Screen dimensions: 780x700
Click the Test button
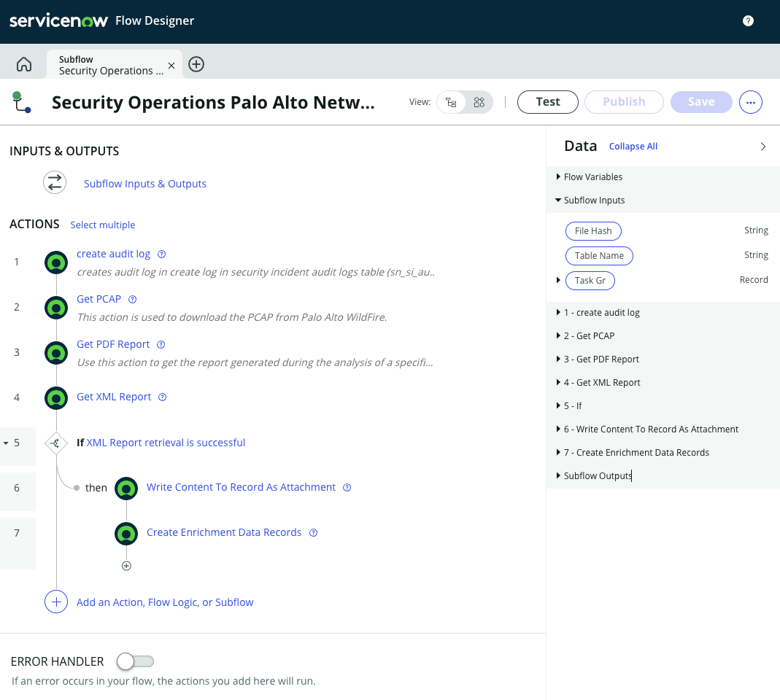click(x=548, y=102)
